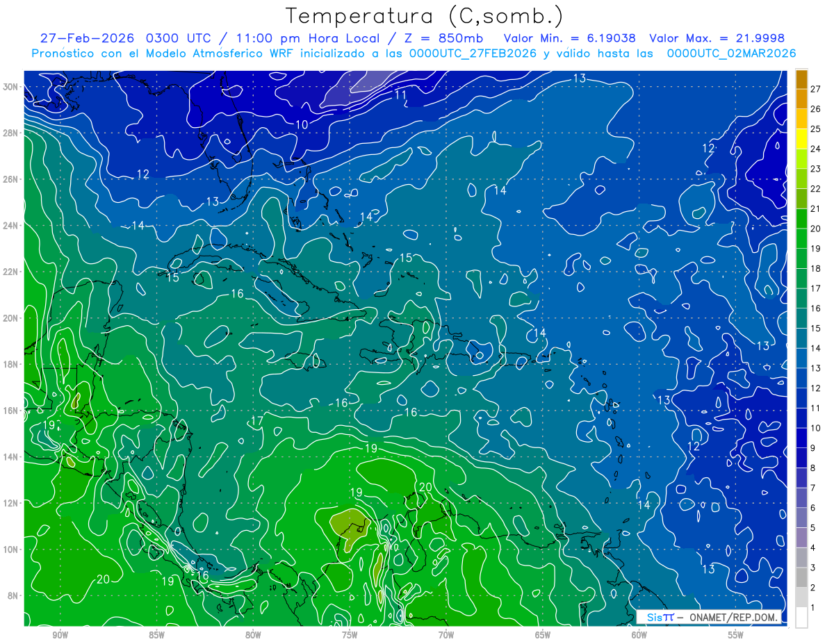The image size is (834, 644).
Task: Click the 75W longitude axis label
Action: [350, 635]
